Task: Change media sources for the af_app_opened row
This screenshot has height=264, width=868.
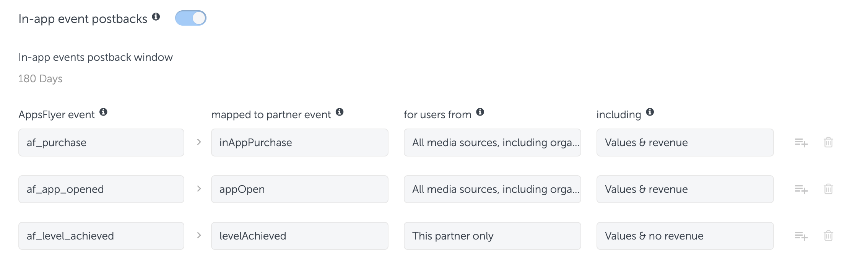Action: point(493,189)
